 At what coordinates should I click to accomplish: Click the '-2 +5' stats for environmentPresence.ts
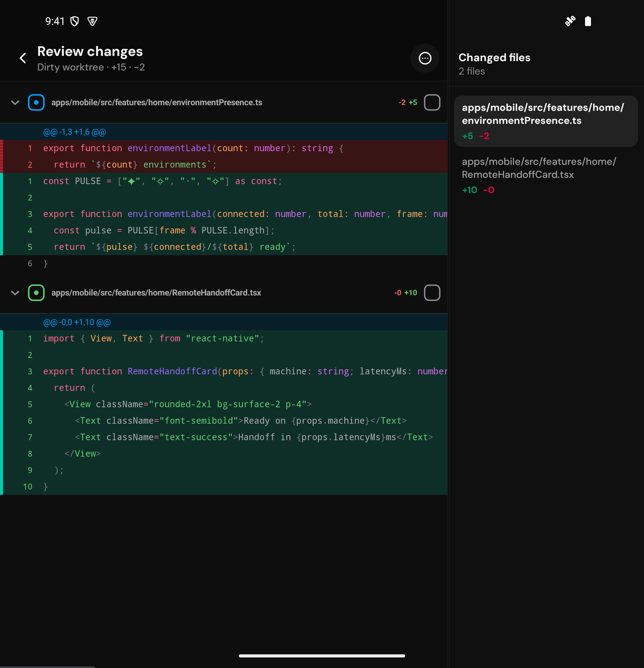408,102
